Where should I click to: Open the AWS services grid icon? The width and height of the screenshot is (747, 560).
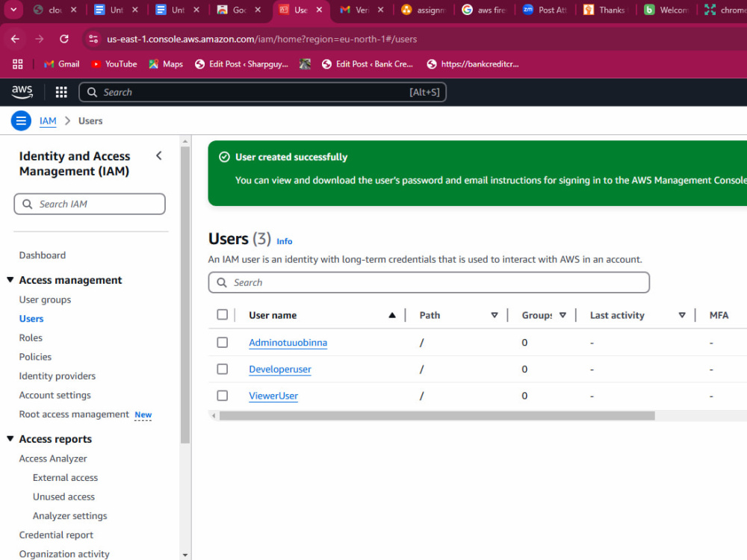[x=60, y=91]
